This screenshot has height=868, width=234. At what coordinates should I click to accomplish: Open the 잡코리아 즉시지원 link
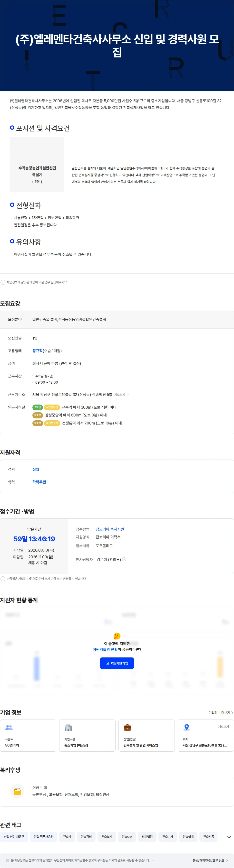(x=110, y=529)
